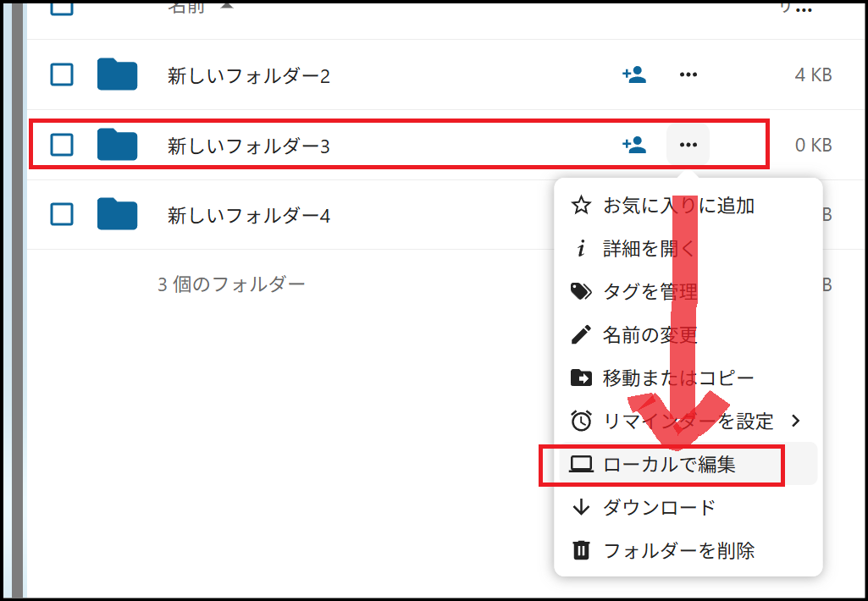This screenshot has height=601, width=868.
Task: Select the checkbox next to 新しいフォルダー3
Action: click(x=62, y=145)
